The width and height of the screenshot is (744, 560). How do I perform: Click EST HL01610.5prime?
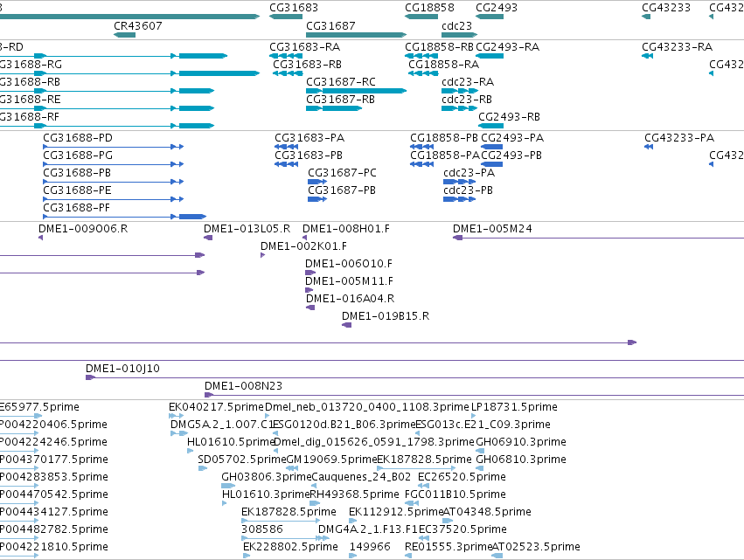coord(231,442)
